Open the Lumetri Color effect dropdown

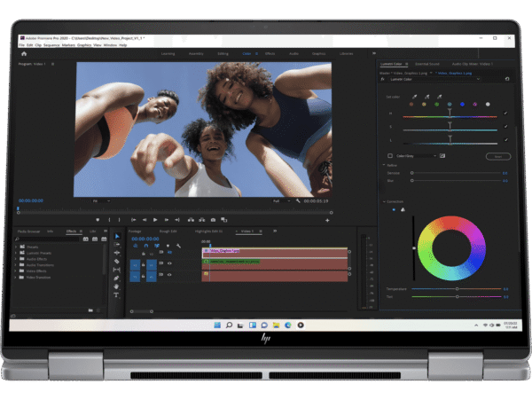point(479,79)
